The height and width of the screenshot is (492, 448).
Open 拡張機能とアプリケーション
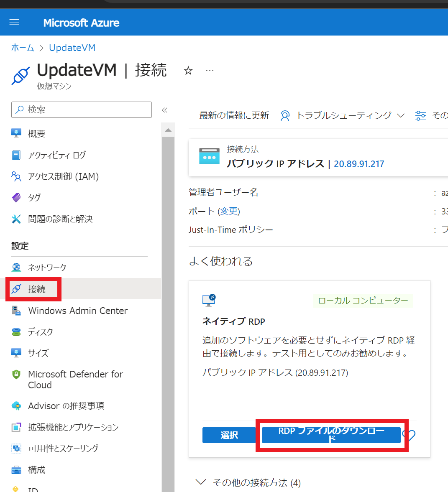coord(73,427)
